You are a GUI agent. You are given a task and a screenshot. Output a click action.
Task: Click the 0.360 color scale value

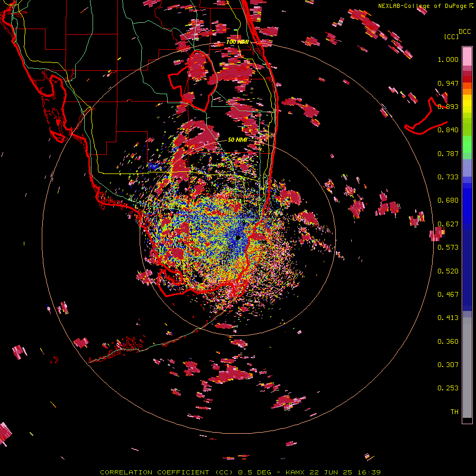click(x=448, y=342)
